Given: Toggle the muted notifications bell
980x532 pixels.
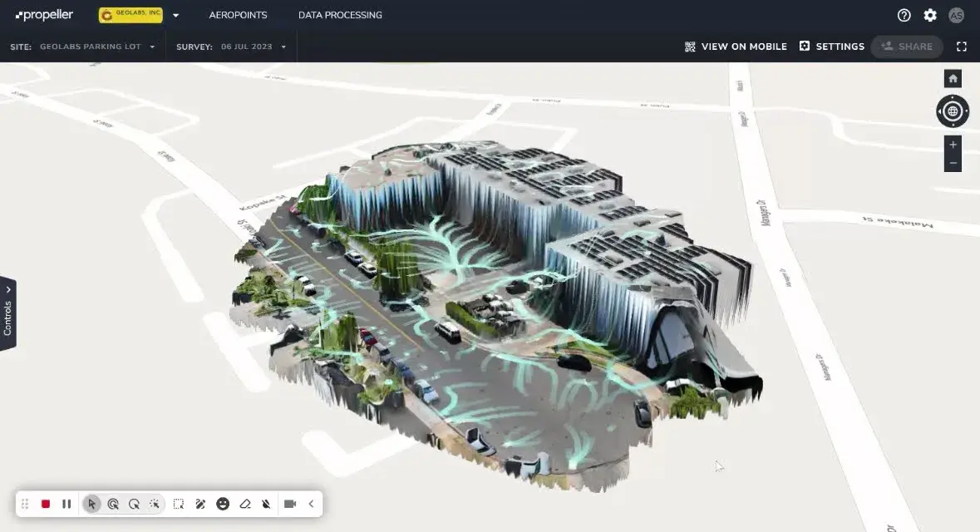Looking at the screenshot, I should tap(266, 504).
